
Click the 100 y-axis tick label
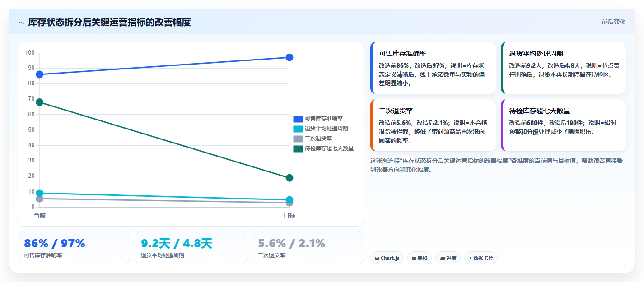point(30,53)
